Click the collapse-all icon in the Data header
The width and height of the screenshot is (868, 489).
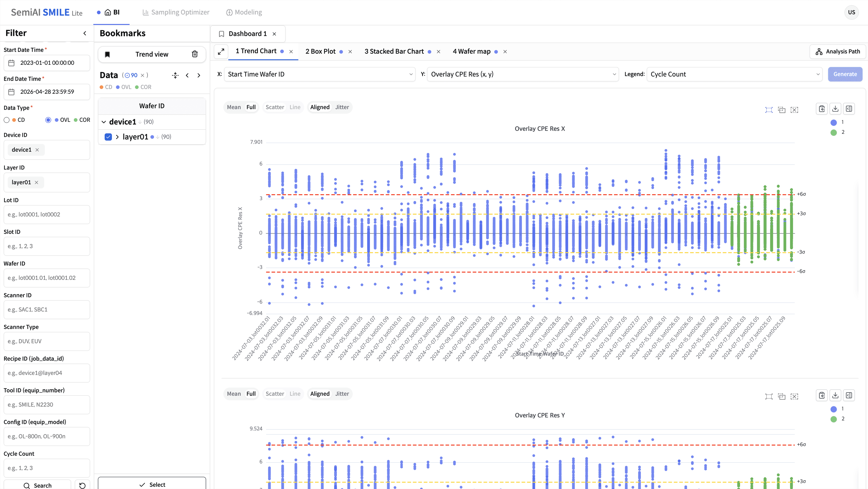[175, 75]
